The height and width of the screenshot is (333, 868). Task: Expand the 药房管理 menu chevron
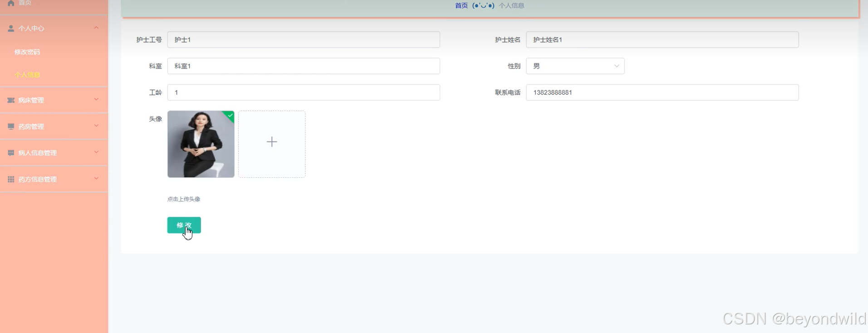click(96, 126)
